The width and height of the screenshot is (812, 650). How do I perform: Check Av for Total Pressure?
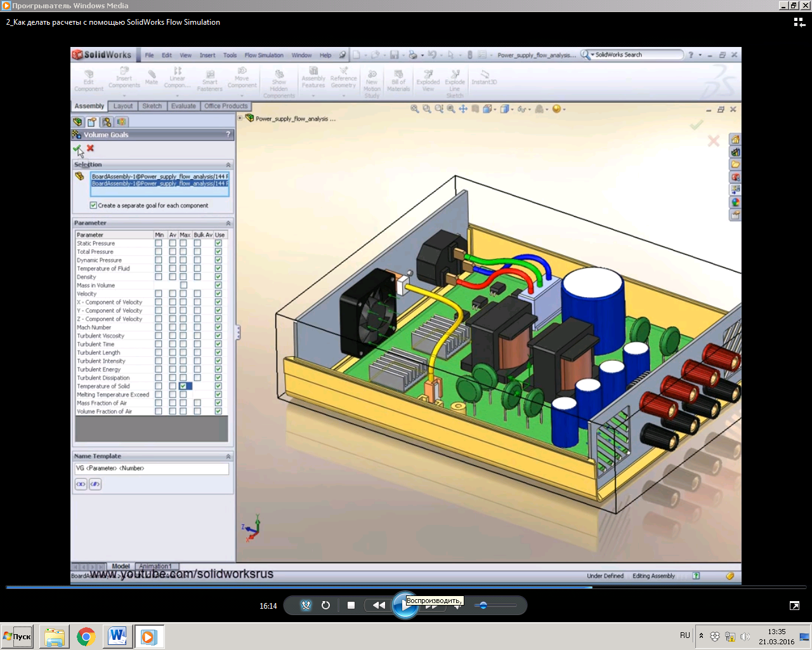173,252
